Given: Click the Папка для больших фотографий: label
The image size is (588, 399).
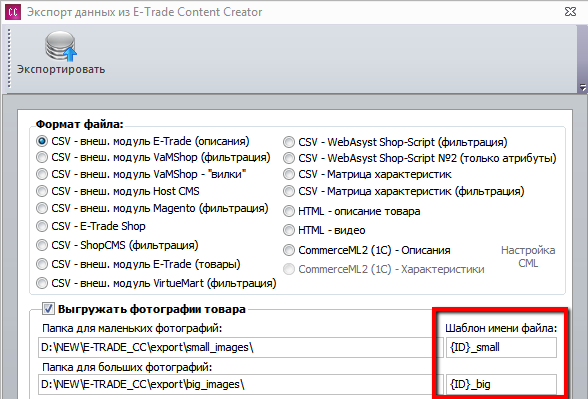Looking at the screenshot, I should (x=127, y=367).
